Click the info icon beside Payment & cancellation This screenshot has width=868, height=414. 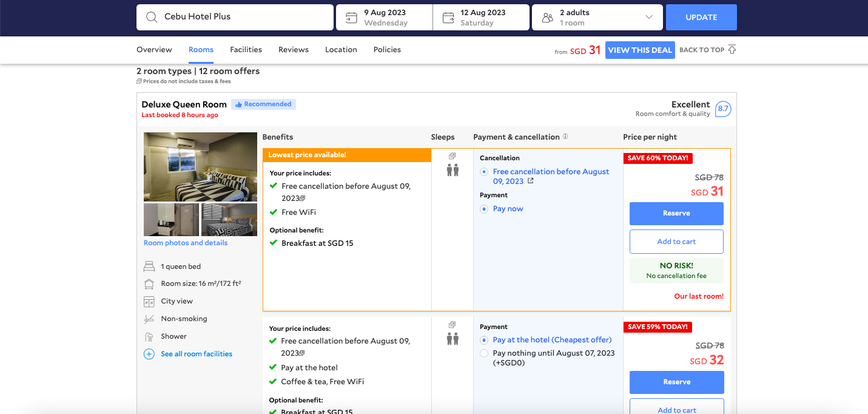click(565, 137)
